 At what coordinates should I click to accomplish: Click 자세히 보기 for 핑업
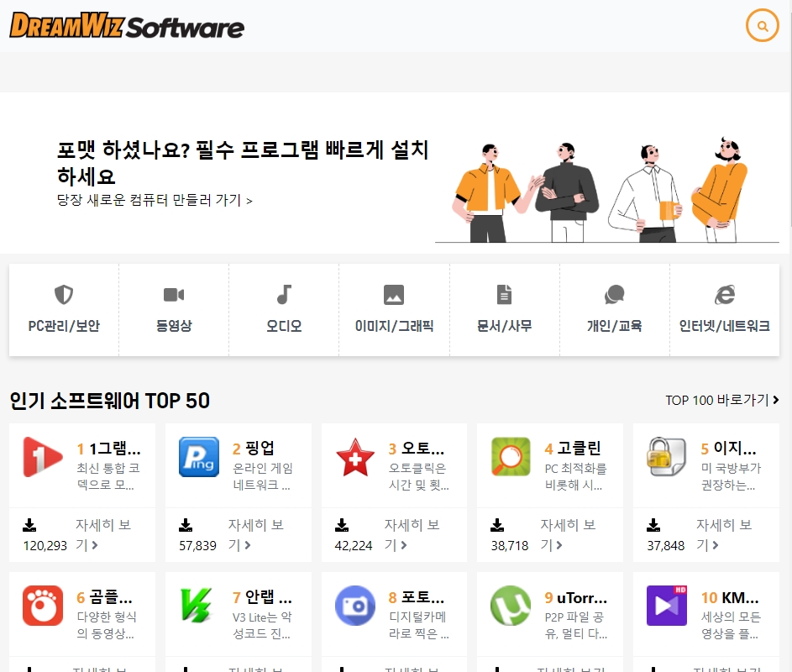pos(254,535)
